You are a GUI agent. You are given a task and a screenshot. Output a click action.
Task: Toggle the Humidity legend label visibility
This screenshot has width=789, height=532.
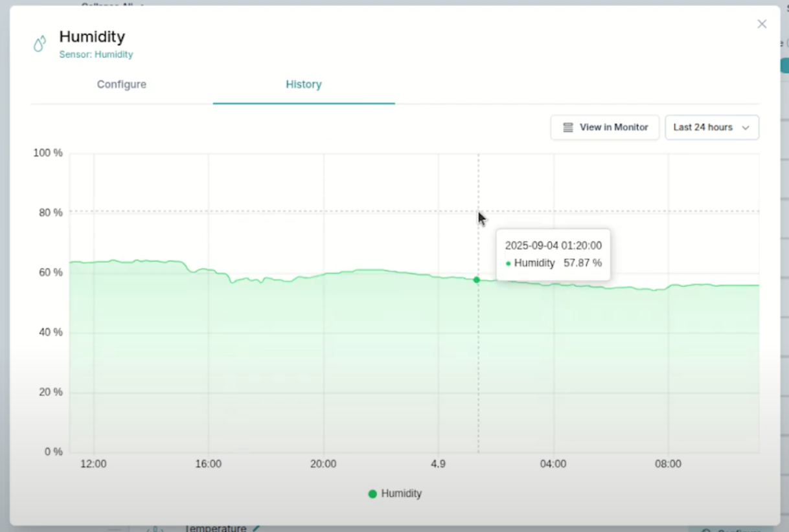click(x=402, y=493)
